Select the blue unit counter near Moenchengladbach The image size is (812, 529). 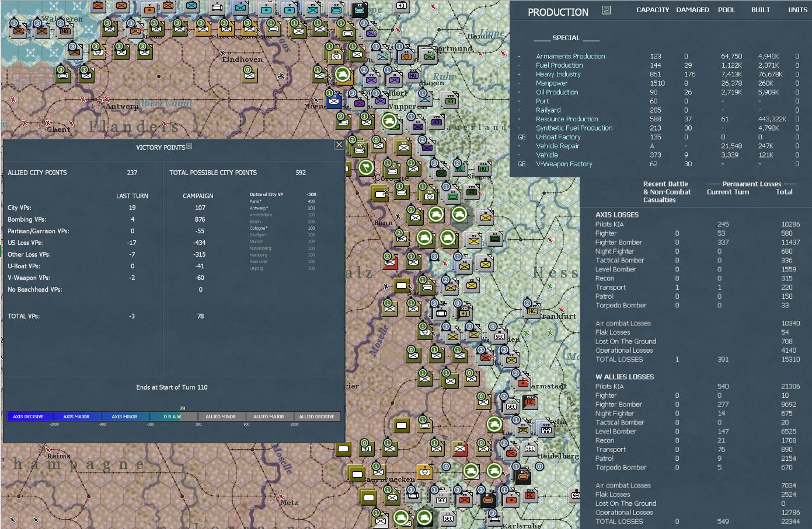coord(334,101)
